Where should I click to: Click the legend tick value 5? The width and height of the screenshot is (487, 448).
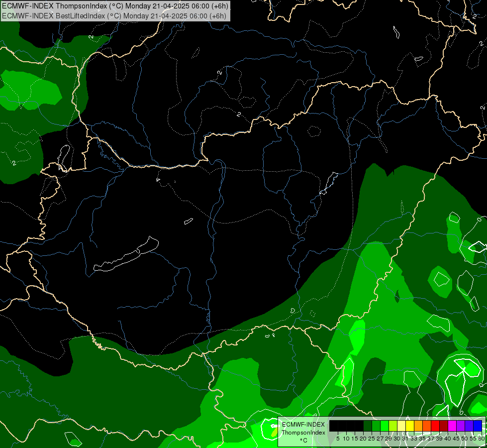tap(338, 439)
